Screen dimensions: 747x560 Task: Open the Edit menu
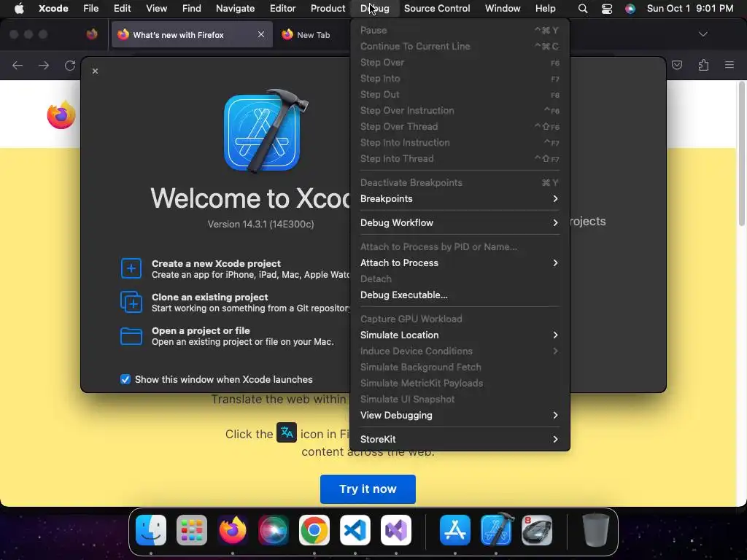pyautogui.click(x=122, y=8)
